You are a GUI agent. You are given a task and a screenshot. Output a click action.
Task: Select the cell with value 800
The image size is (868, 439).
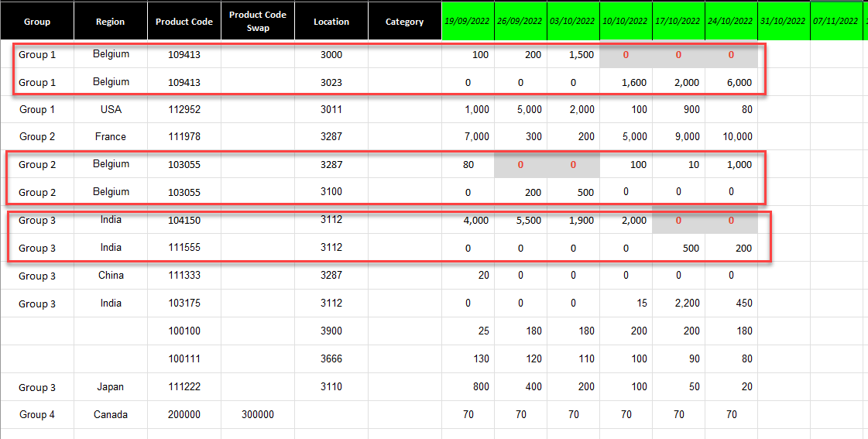coord(468,386)
